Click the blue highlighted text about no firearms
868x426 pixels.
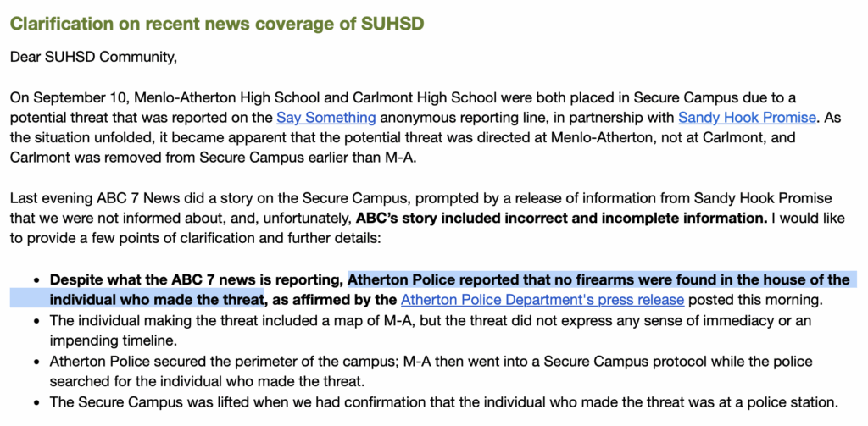pyautogui.click(x=598, y=279)
